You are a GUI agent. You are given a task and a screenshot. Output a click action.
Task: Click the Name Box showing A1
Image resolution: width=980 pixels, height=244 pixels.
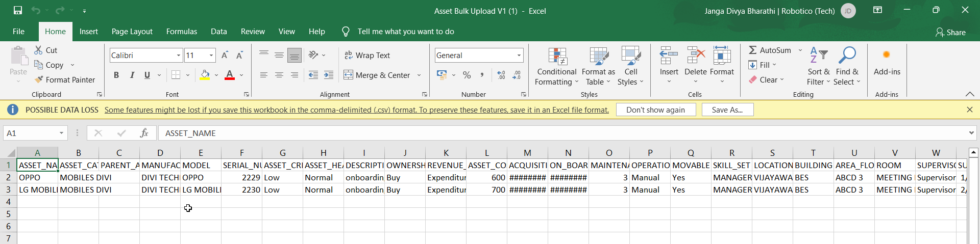[x=35, y=133]
